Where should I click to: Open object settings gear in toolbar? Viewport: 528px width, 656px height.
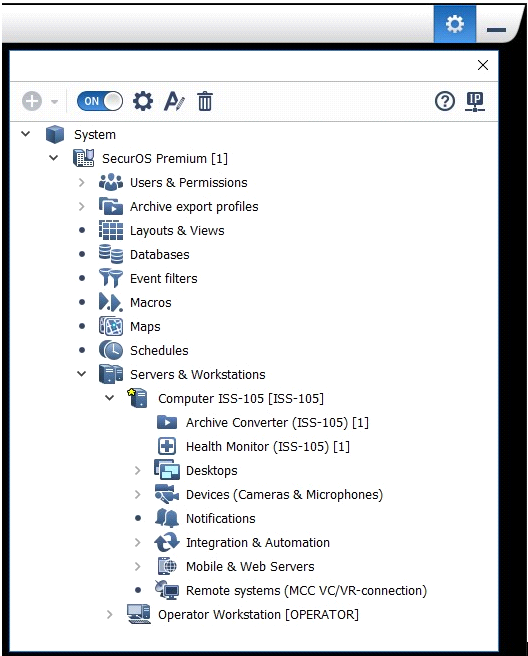click(x=143, y=101)
